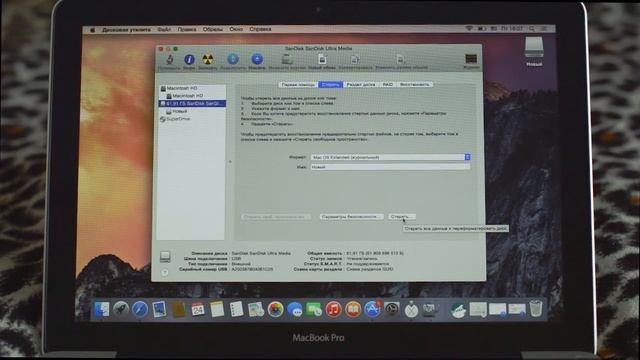Click the Параметры безопасности… button

351,217
